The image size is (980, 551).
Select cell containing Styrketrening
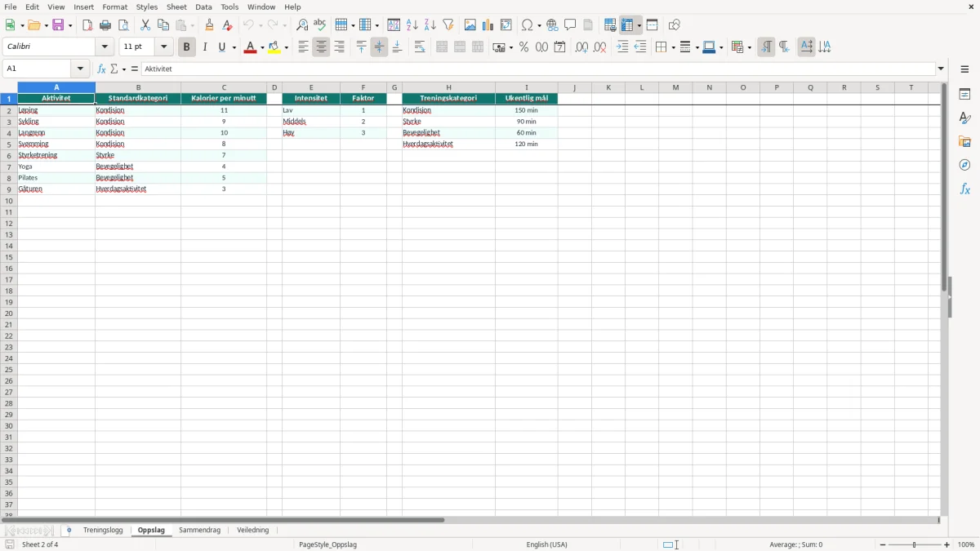point(56,155)
